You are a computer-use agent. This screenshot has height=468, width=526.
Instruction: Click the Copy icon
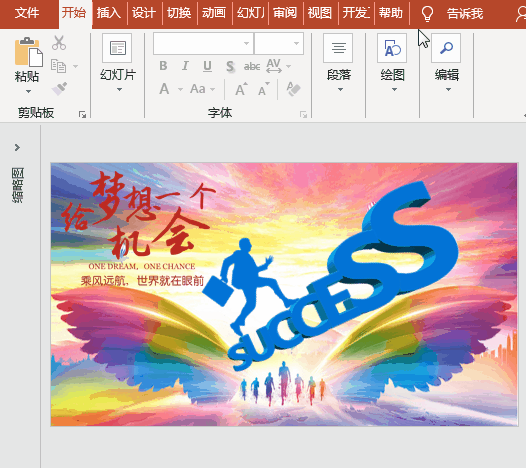click(58, 66)
